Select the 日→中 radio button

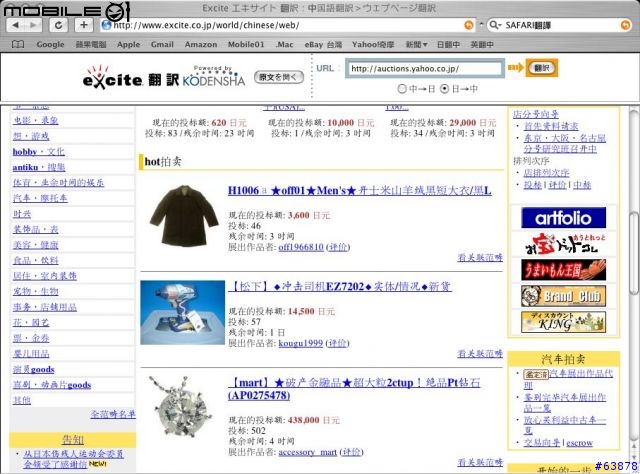[444, 89]
